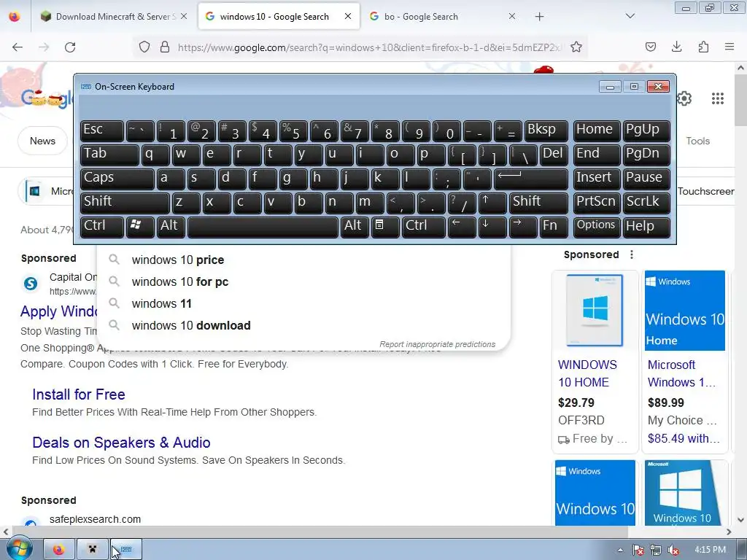Screen dimensions: 747x560
Task: Click the Help key on keyboard
Action: point(646,226)
